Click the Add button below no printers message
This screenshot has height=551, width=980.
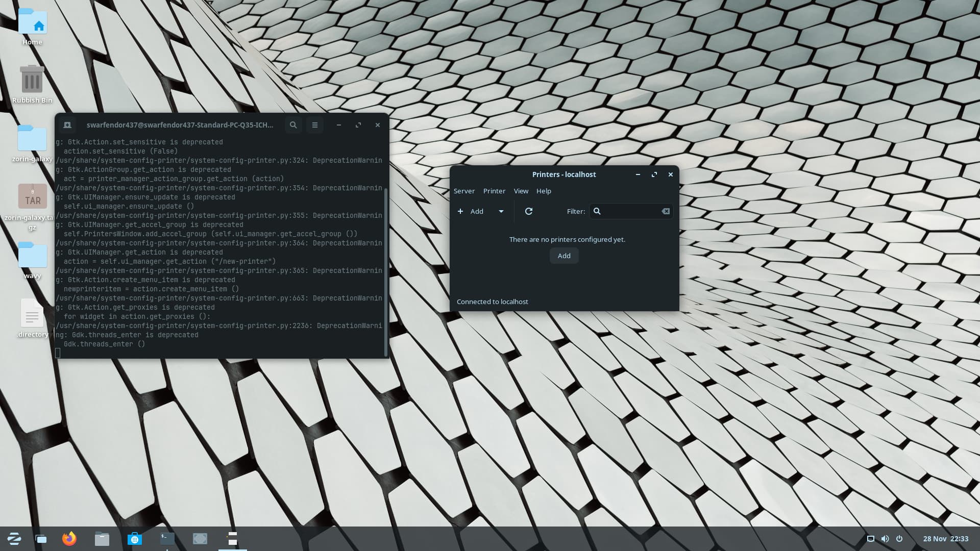(564, 256)
